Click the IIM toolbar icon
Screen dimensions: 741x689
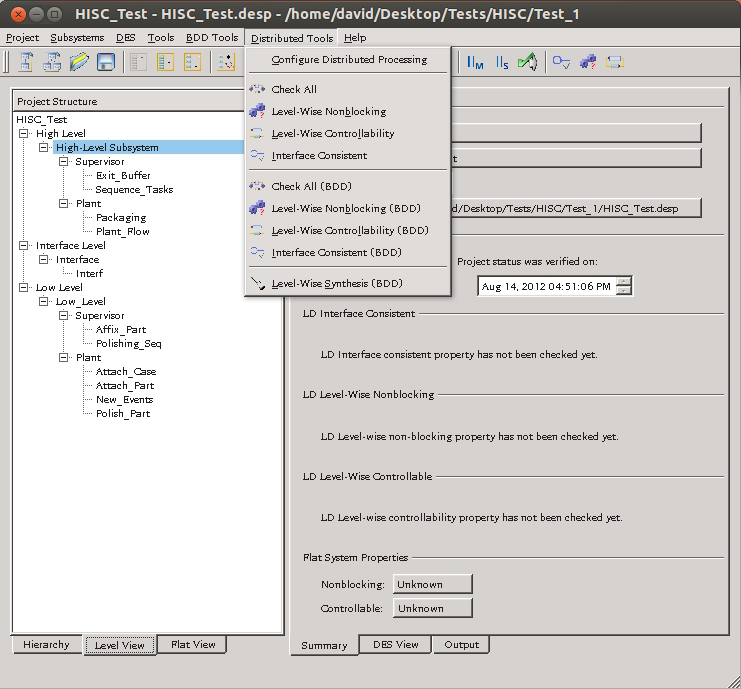[x=476, y=62]
